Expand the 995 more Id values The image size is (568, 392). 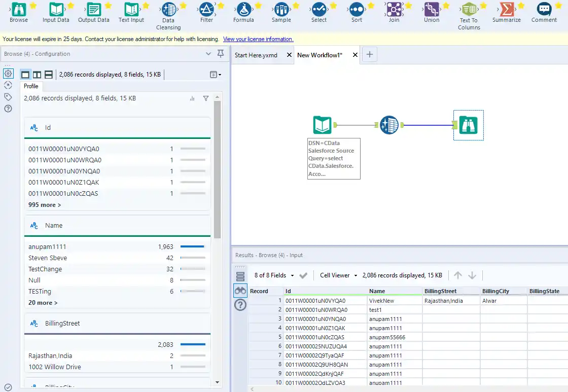pos(44,205)
